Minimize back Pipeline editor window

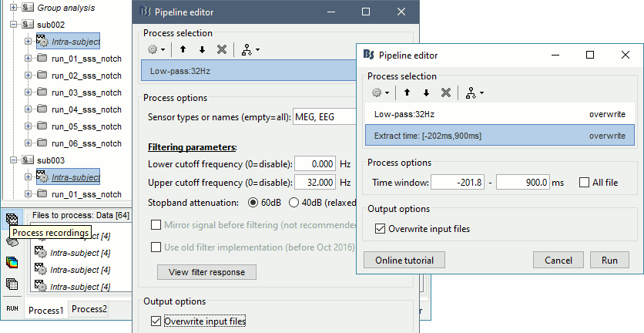click(x=330, y=12)
